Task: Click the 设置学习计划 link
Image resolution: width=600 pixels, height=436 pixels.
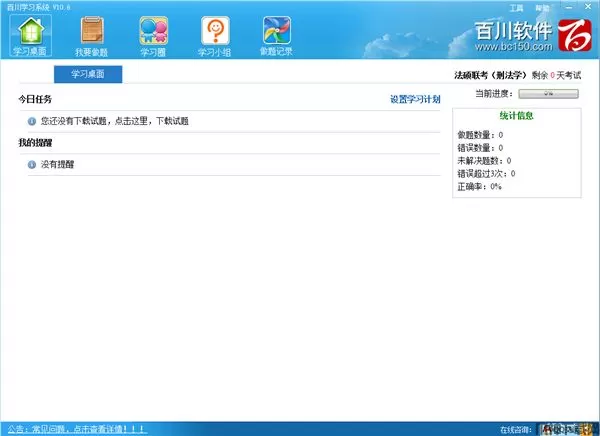Action: pyautogui.click(x=414, y=99)
